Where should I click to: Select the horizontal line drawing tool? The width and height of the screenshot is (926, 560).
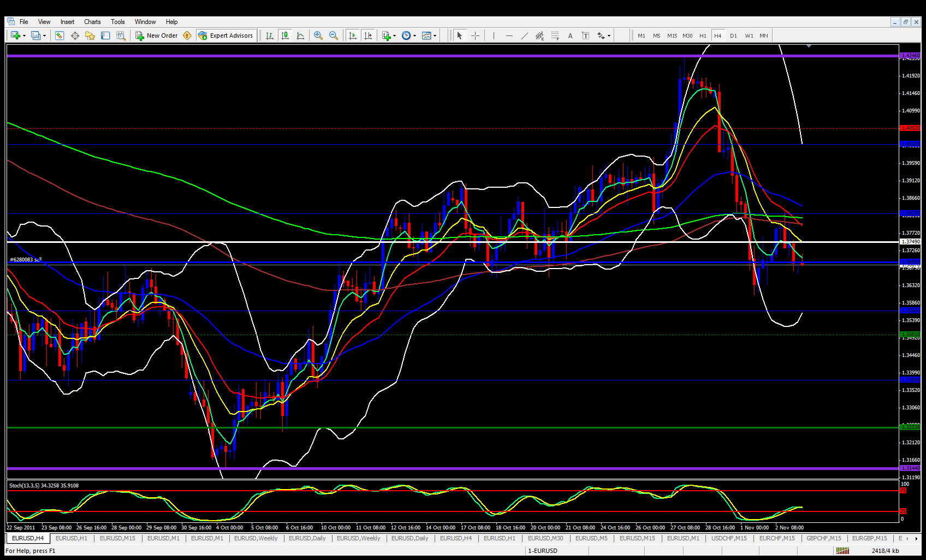point(509,35)
